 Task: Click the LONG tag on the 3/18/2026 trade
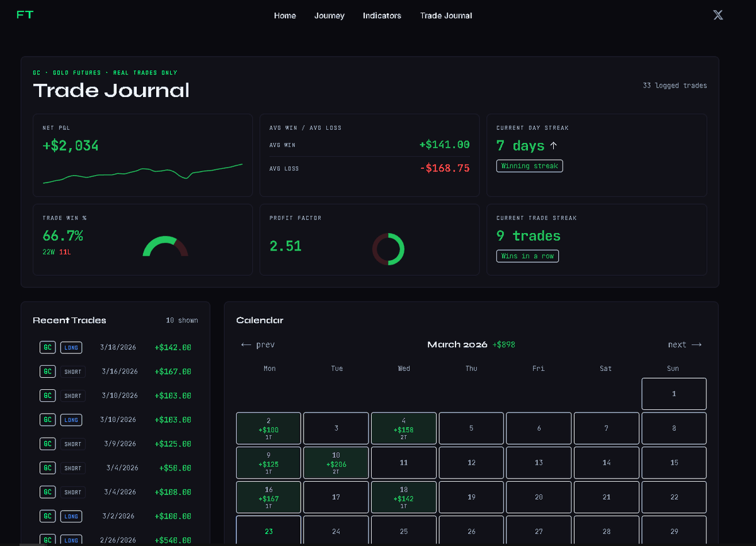(71, 348)
